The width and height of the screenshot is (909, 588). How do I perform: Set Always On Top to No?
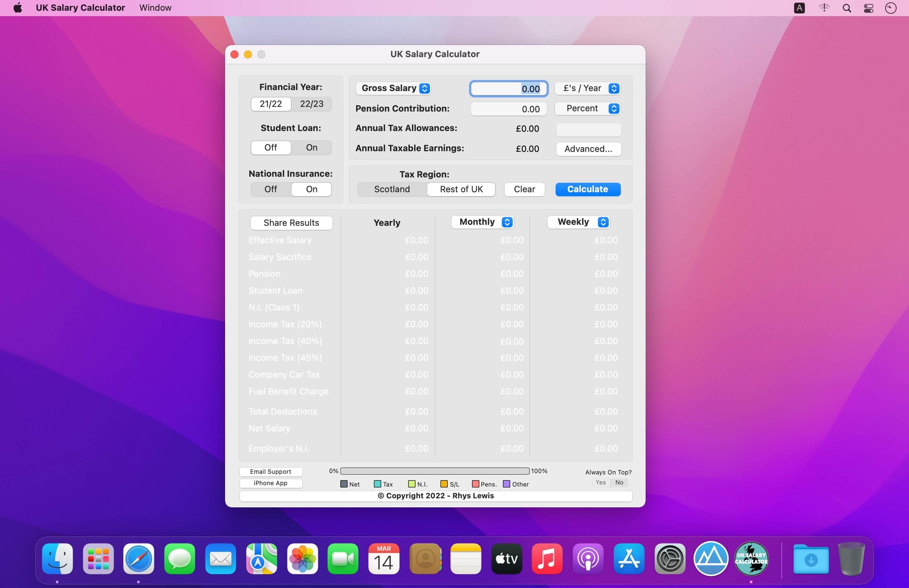[619, 482]
